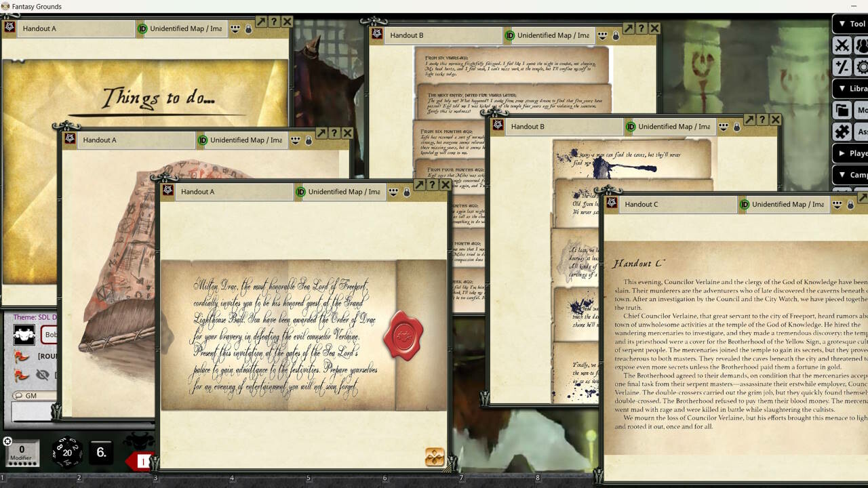The height and width of the screenshot is (488, 868).
Task: Click the "Ass" button in Library section
Action: [861, 131]
